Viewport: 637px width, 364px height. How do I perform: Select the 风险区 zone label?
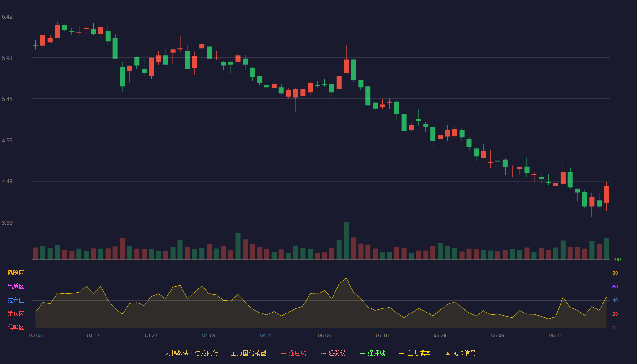tap(15, 273)
